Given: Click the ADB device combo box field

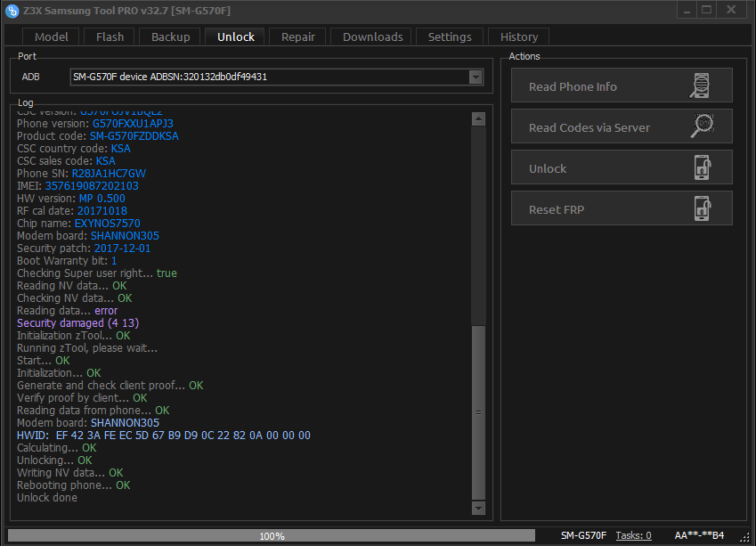Looking at the screenshot, I should pos(276,77).
